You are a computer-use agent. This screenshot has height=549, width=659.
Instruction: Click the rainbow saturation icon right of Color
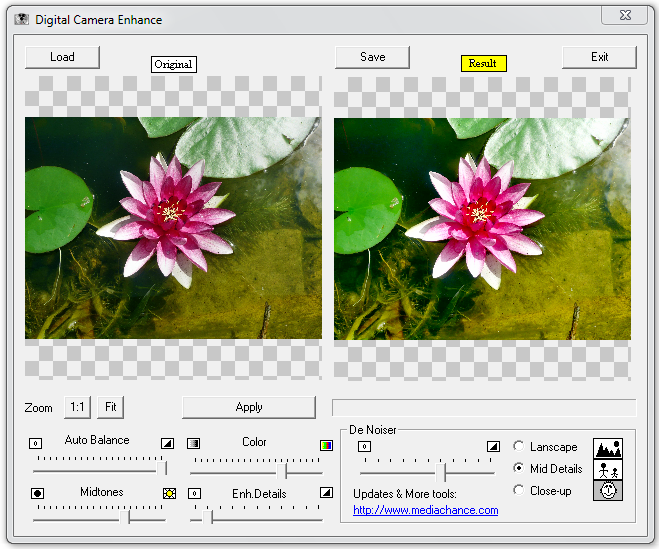[327, 445]
